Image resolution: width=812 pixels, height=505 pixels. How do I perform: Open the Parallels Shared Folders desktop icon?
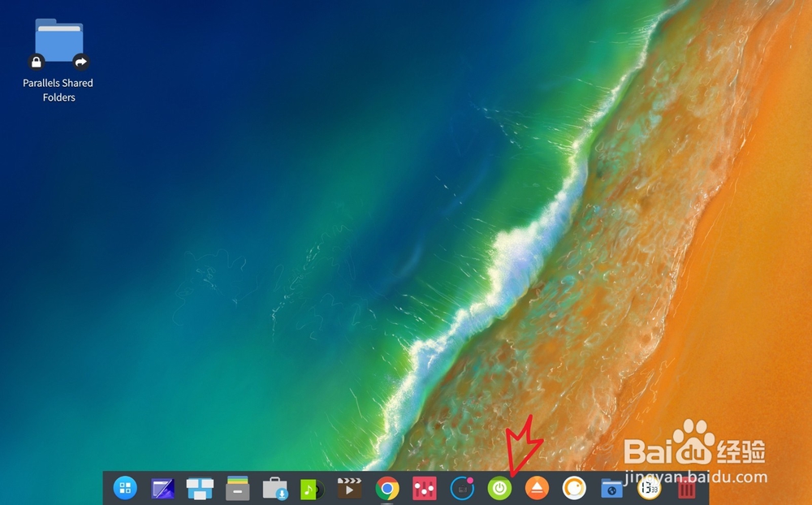tap(58, 41)
